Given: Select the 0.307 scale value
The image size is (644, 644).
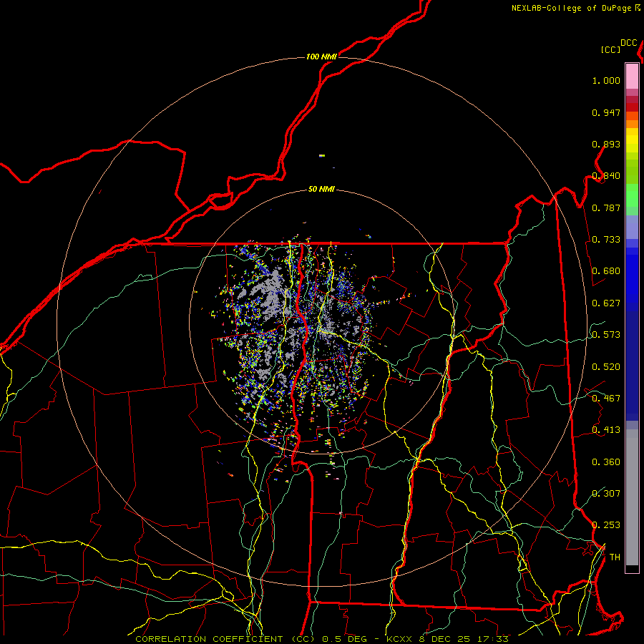Looking at the screenshot, I should 606,494.
